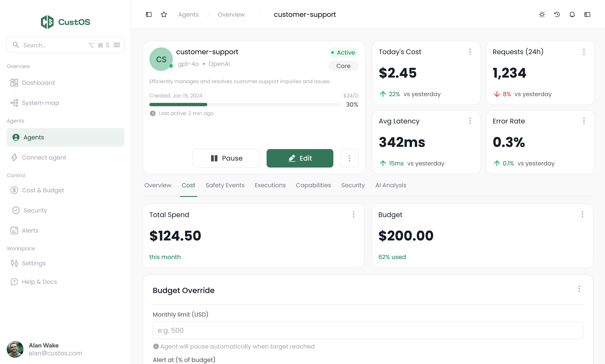The height and width of the screenshot is (364, 605).
Task: Switch to the Security tab
Action: [x=353, y=185]
